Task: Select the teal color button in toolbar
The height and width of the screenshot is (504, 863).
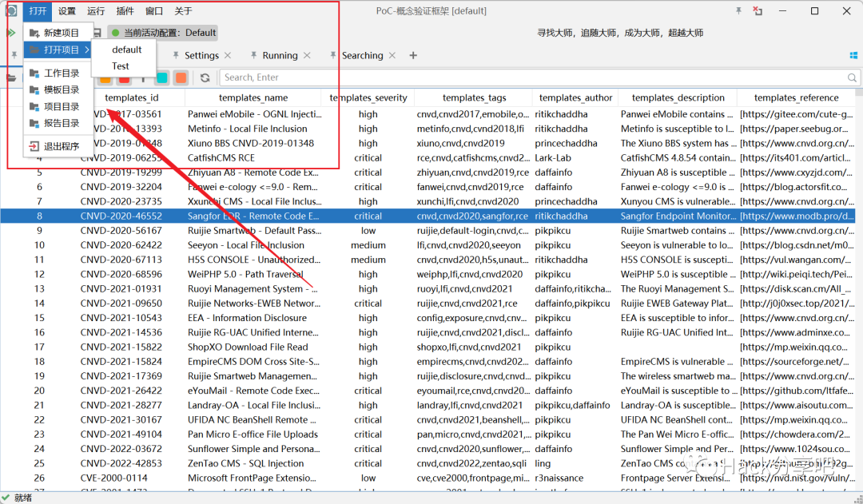Action: click(161, 77)
